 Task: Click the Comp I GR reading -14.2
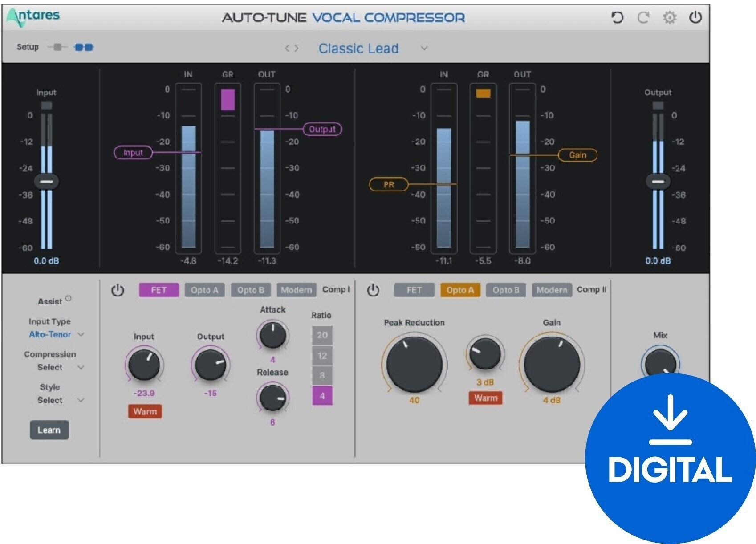(228, 261)
